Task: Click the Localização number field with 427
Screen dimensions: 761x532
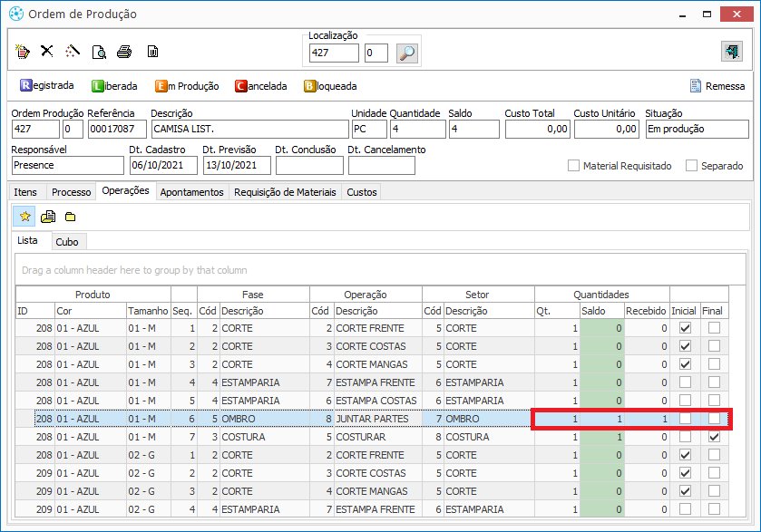Action: [334, 53]
